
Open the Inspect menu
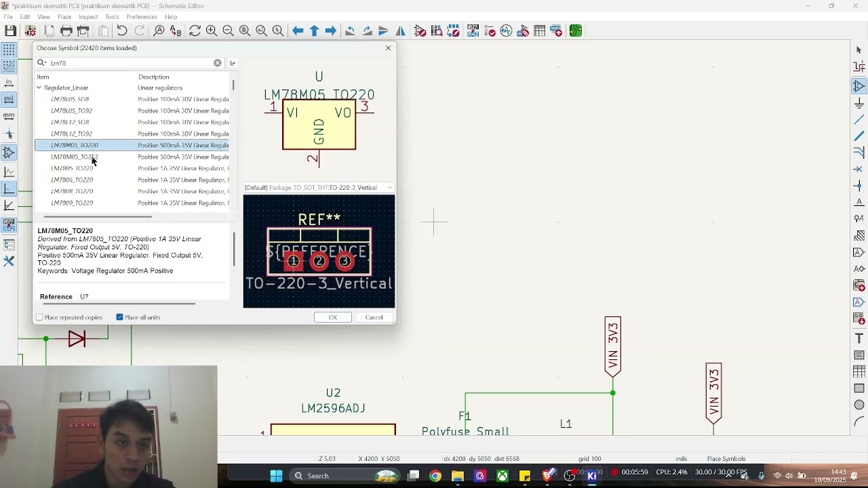[89, 17]
